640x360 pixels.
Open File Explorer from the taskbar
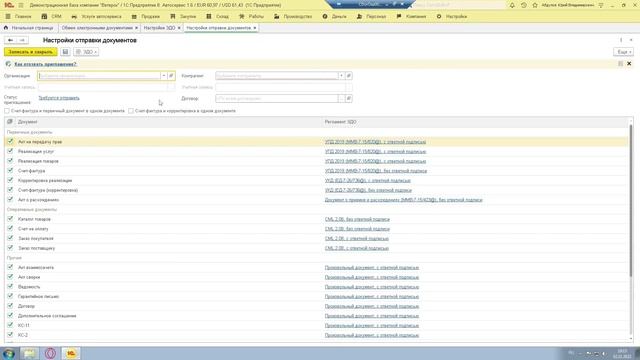[29, 353]
